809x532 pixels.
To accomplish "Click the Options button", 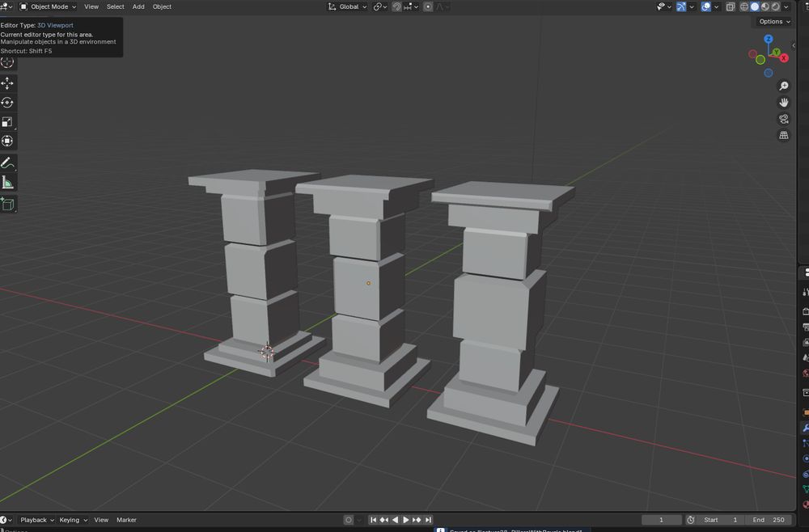I will click(772, 21).
